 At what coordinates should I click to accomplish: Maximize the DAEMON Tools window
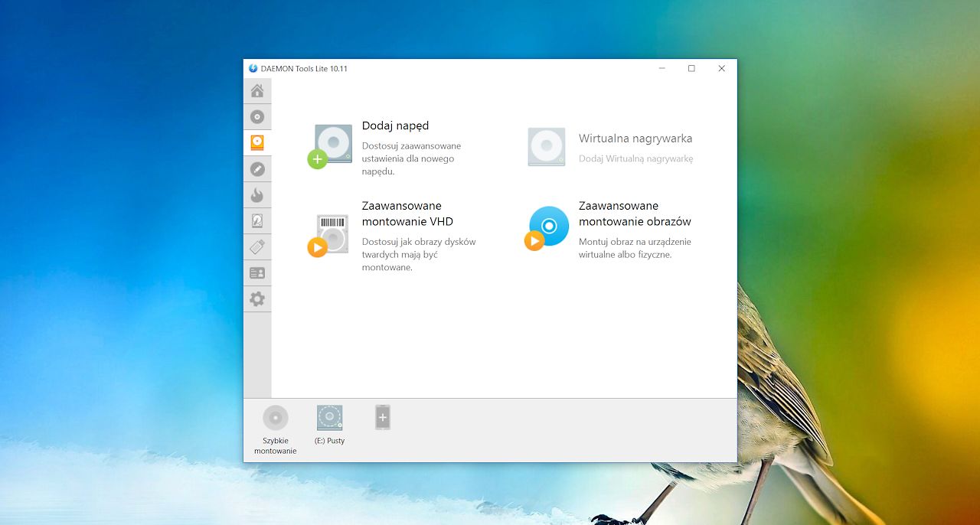pyautogui.click(x=691, y=68)
